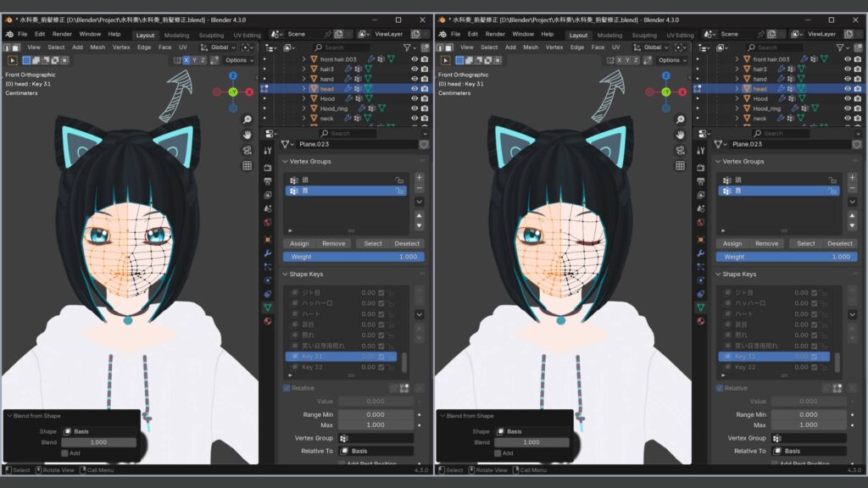
Task: Click zoom magnifier gizmo in right window viewport
Action: point(680,119)
